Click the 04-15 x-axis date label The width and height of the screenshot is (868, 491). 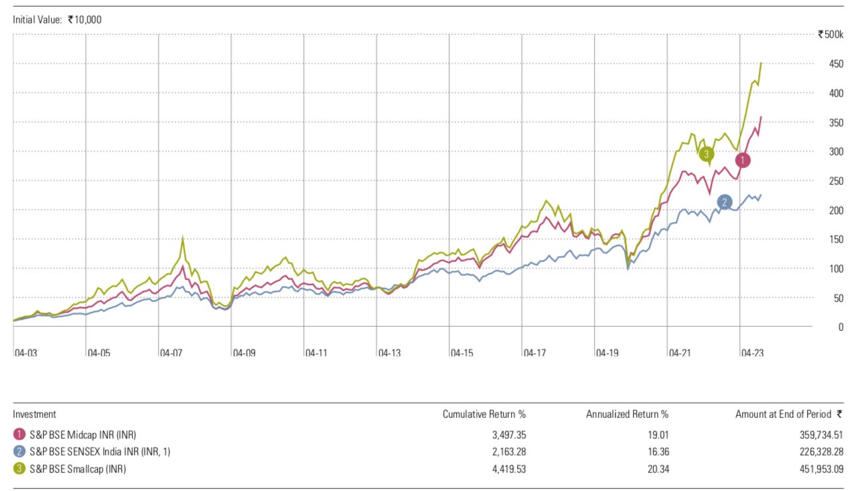tap(462, 352)
